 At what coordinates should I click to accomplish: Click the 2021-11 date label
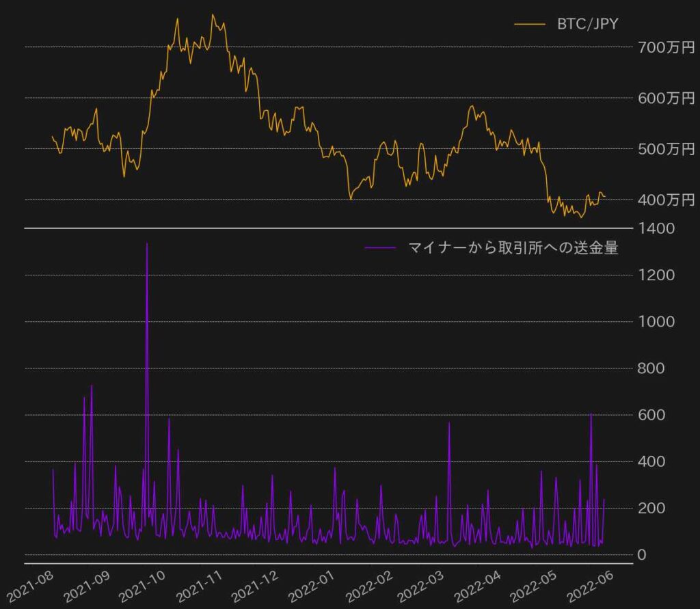tap(199, 586)
